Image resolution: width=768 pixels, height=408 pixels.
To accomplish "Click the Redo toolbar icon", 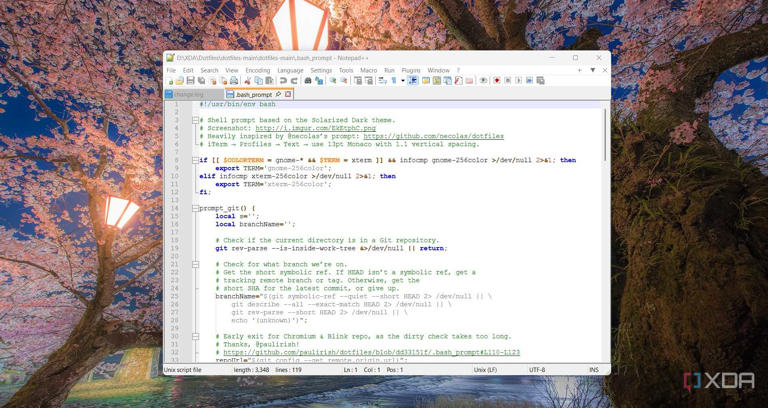I will (x=293, y=81).
